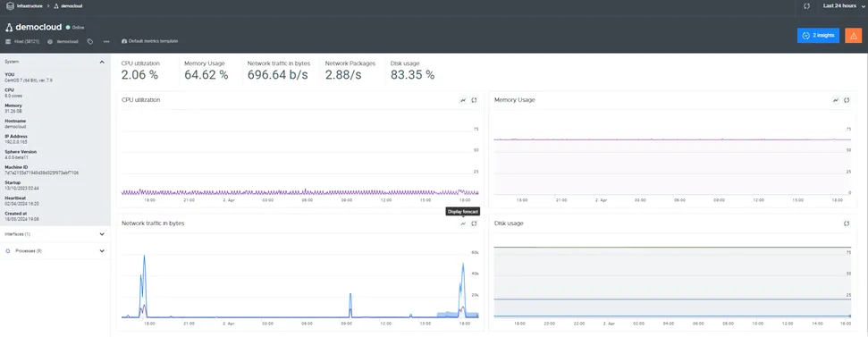Click the CPU utilization 2.06 % summary
Screen dimensions: 868x337
point(140,71)
